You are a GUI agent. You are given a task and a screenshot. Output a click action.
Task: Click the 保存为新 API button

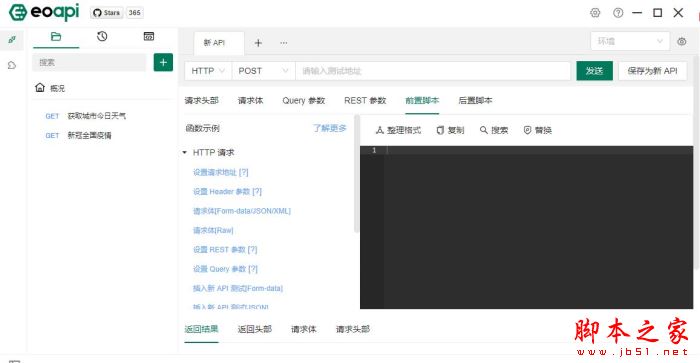(x=652, y=71)
